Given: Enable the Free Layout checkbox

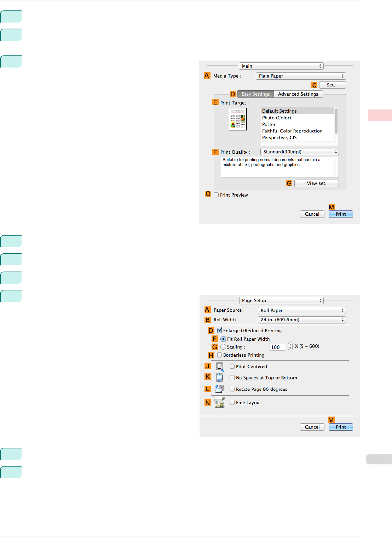Looking at the screenshot, I should pos(232,402).
